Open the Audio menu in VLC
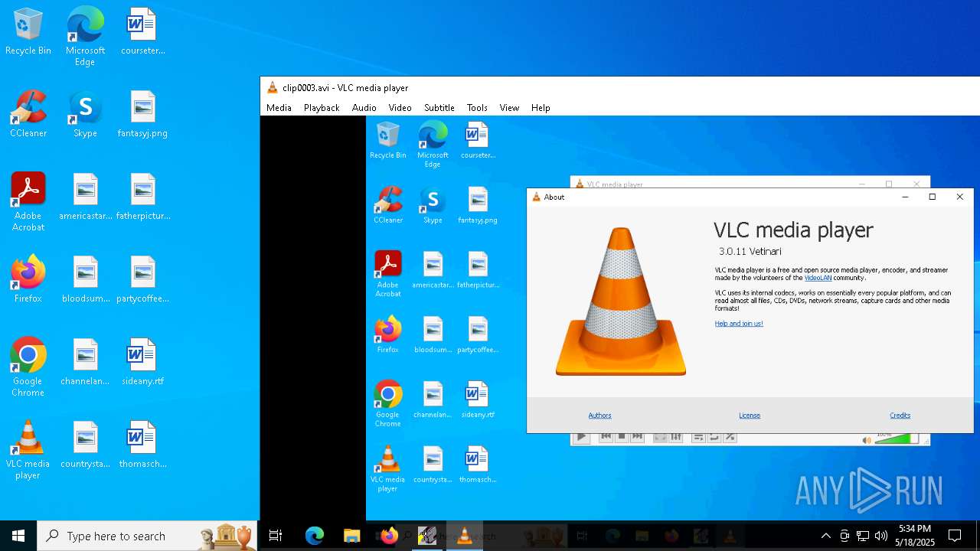Screen dimensions: 980x551 pos(364,108)
